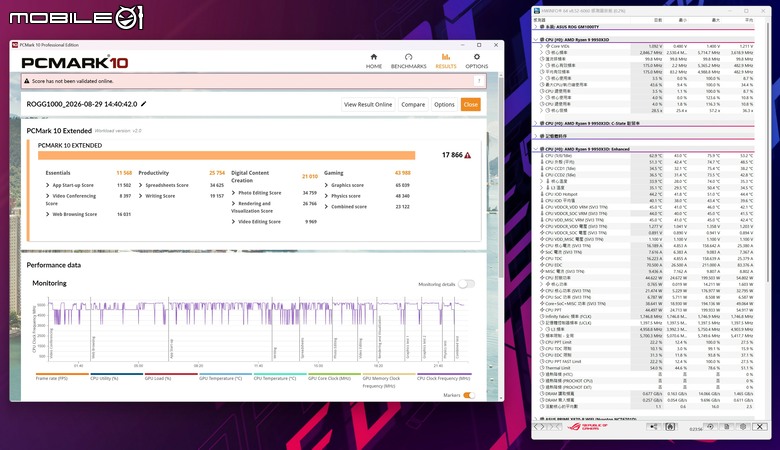Toggle GPU Load (%) legend series
The width and height of the screenshot is (780, 450).
click(171, 377)
